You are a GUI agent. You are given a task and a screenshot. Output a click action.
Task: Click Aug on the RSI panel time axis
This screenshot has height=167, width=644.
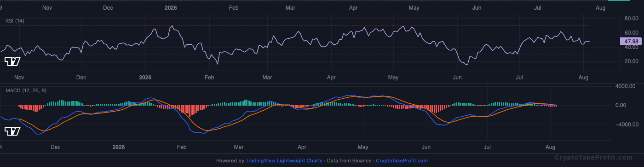click(x=583, y=78)
